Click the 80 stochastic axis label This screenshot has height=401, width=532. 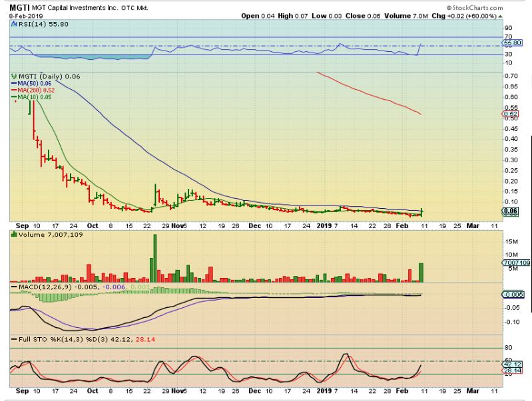click(508, 348)
